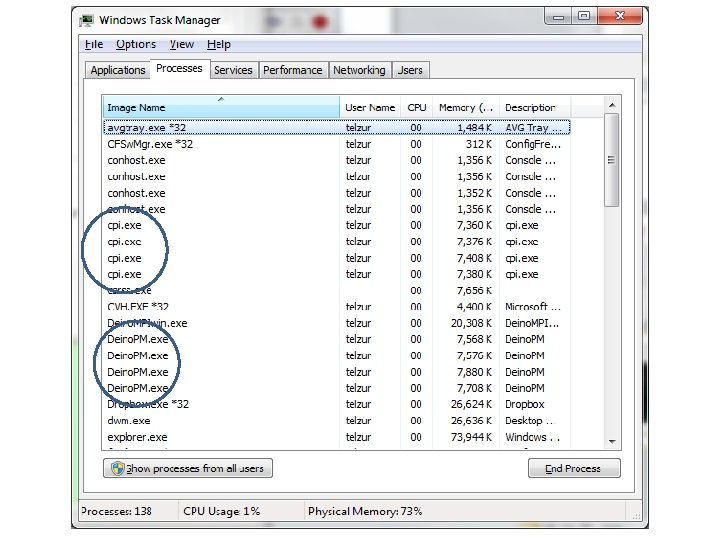The height and width of the screenshot is (540, 720).
Task: Click the vertical scrollbar thumb
Action: click(612, 160)
